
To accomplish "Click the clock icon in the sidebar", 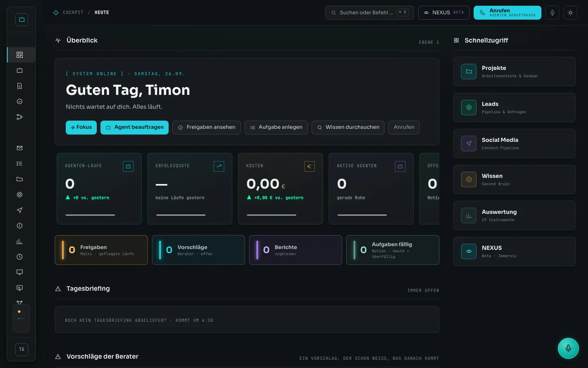I will click(20, 257).
